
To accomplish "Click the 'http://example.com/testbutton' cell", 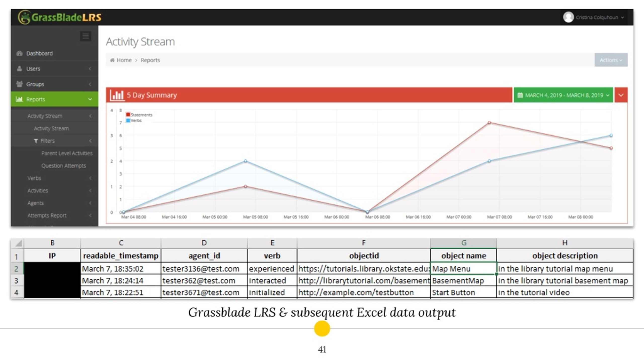I will (364, 292).
